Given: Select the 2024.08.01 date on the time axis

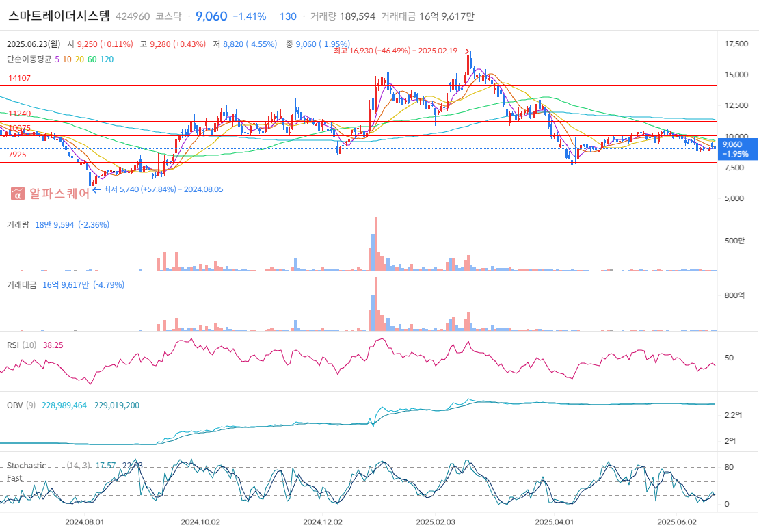Looking at the screenshot, I should (x=84, y=522).
